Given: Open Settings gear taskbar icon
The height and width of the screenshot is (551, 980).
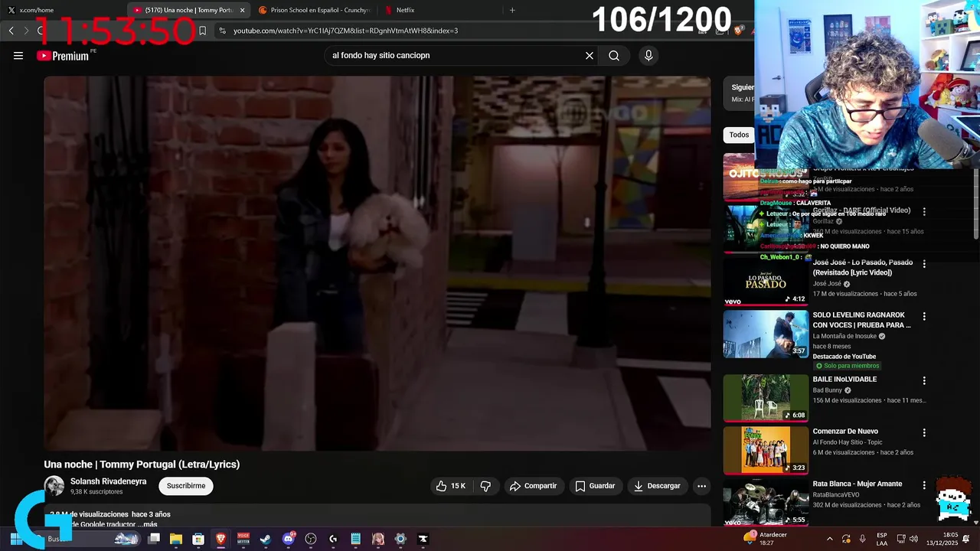Looking at the screenshot, I should tap(400, 539).
